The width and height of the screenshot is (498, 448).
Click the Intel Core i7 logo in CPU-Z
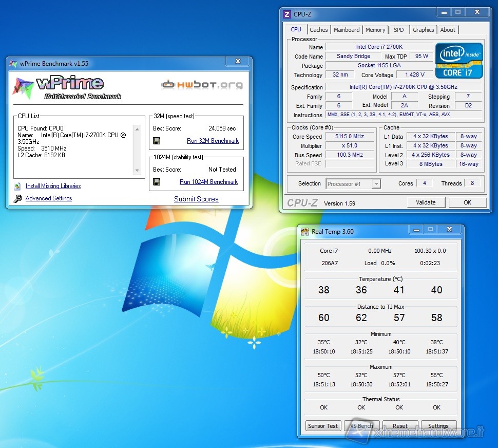[x=459, y=61]
